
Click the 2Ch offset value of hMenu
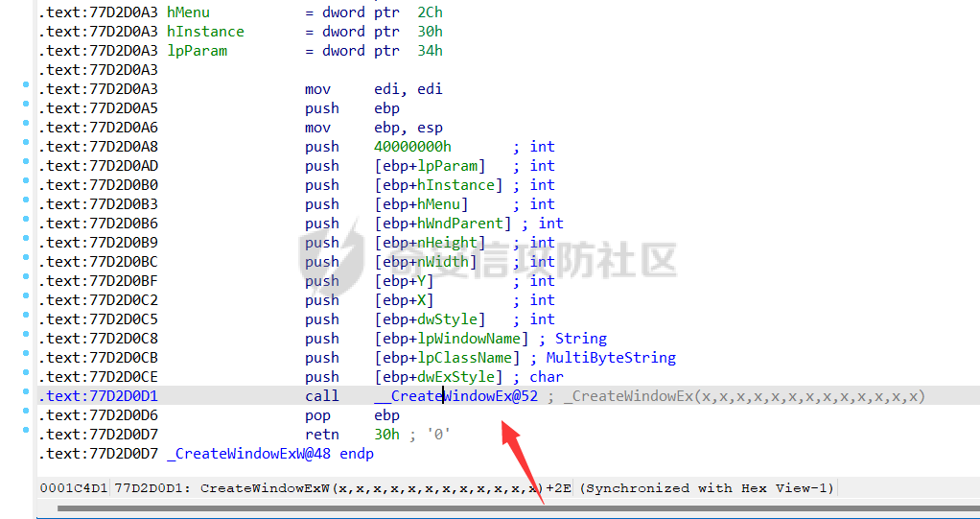pyautogui.click(x=430, y=12)
